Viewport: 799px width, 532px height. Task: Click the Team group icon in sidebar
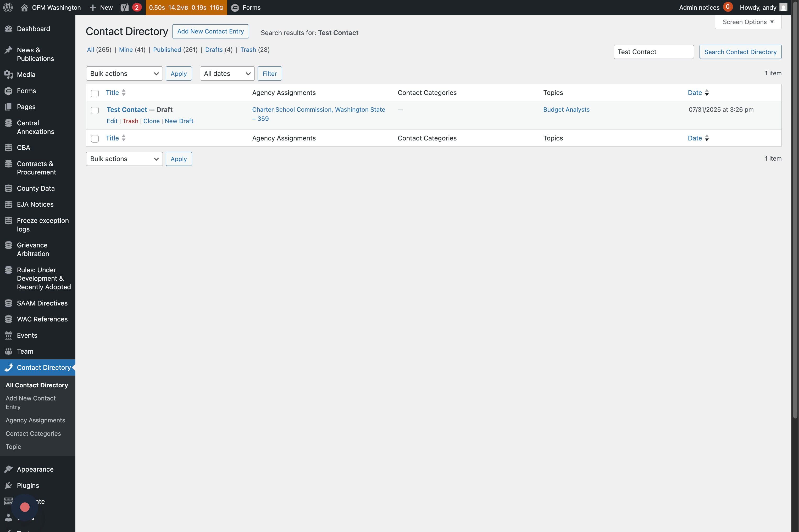pyautogui.click(x=8, y=352)
